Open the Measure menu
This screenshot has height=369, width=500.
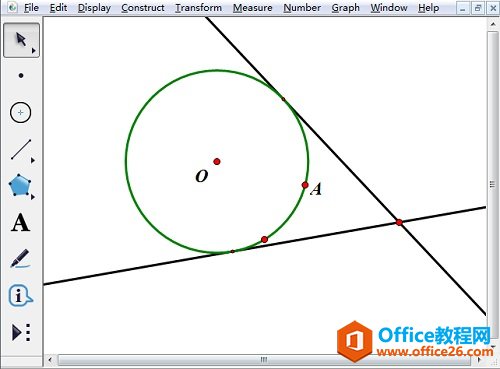(x=253, y=8)
